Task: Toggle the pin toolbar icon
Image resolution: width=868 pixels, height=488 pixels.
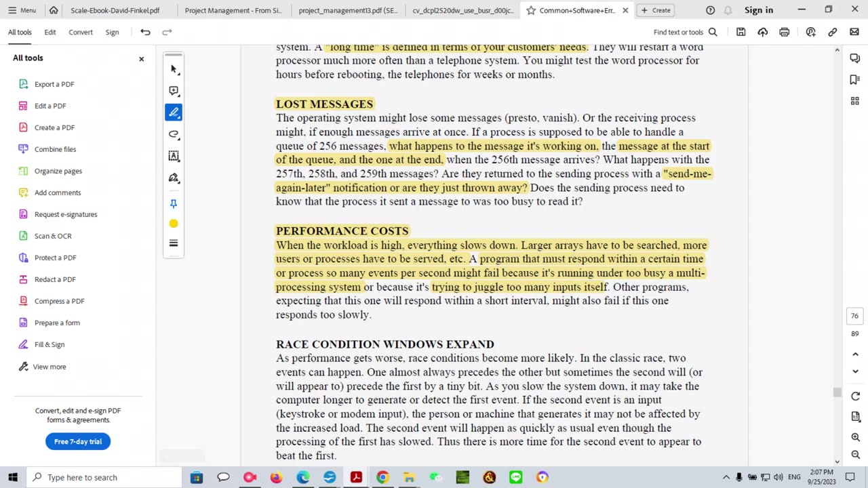Action: [x=174, y=203]
